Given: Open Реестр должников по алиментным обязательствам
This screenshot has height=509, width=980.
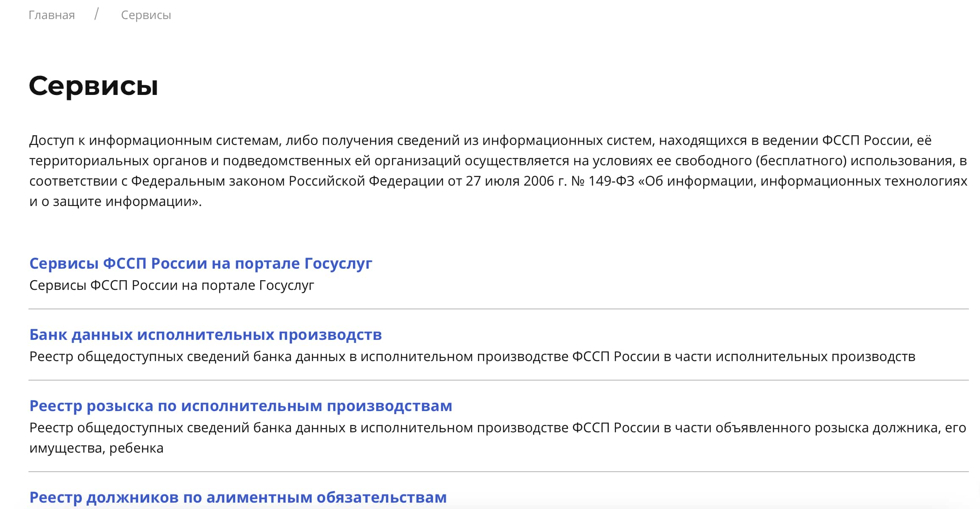Looking at the screenshot, I should coord(238,497).
